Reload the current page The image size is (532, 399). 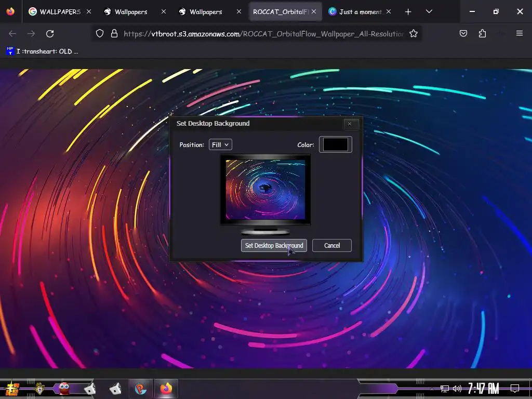[x=50, y=34]
